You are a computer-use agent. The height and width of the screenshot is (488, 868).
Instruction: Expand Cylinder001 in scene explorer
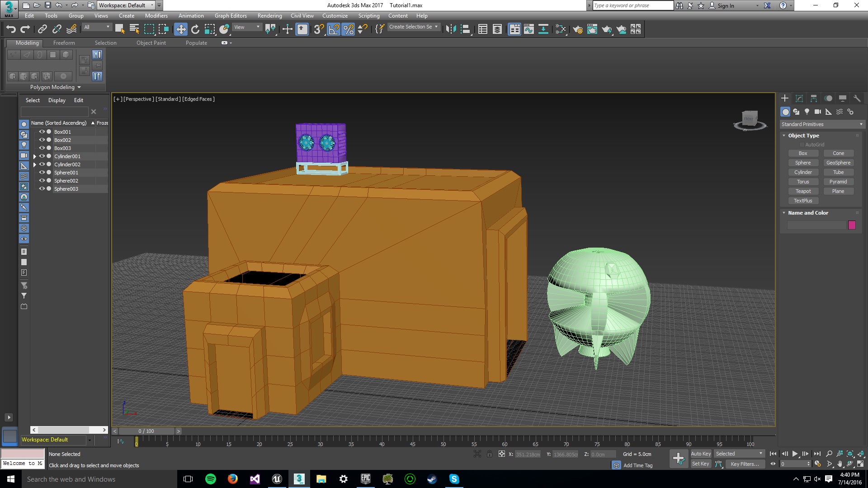[x=35, y=156]
